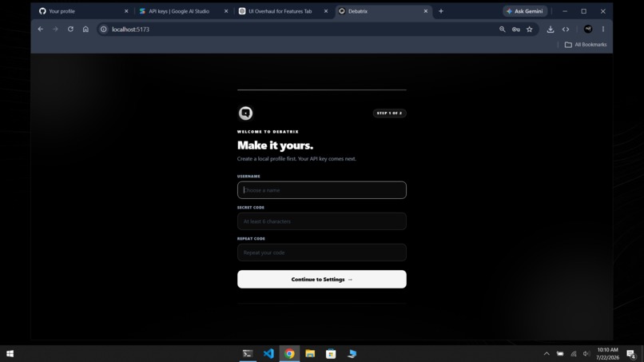
Task: Close the API keys tab
Action: (226, 11)
